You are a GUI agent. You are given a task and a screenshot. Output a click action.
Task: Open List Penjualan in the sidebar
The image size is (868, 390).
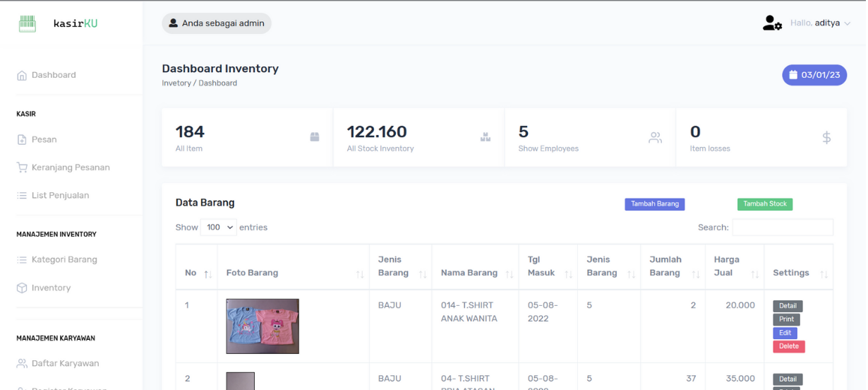pos(60,196)
